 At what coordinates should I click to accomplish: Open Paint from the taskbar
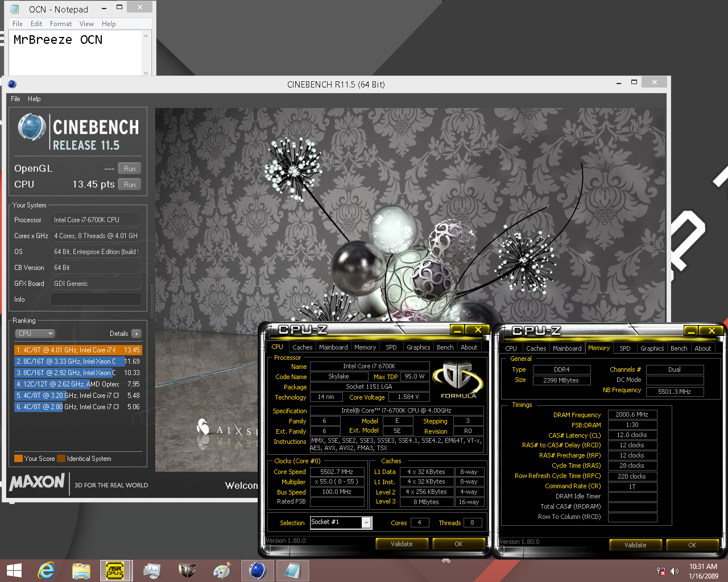click(x=221, y=571)
